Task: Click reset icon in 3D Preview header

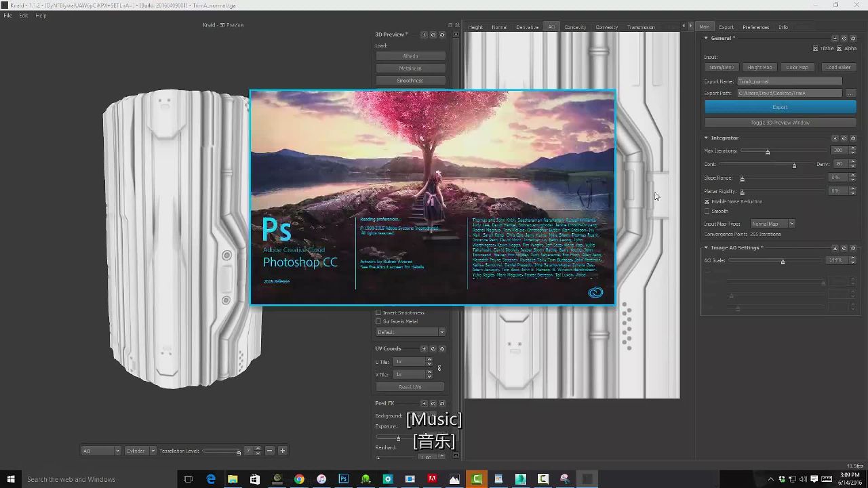Action: (x=433, y=35)
